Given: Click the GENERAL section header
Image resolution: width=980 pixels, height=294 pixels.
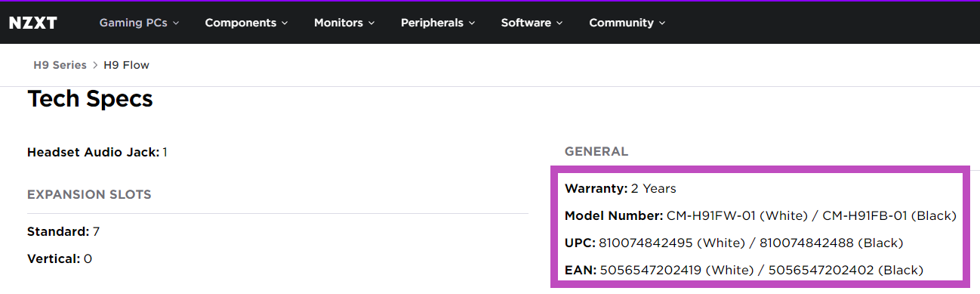Looking at the screenshot, I should tap(596, 151).
